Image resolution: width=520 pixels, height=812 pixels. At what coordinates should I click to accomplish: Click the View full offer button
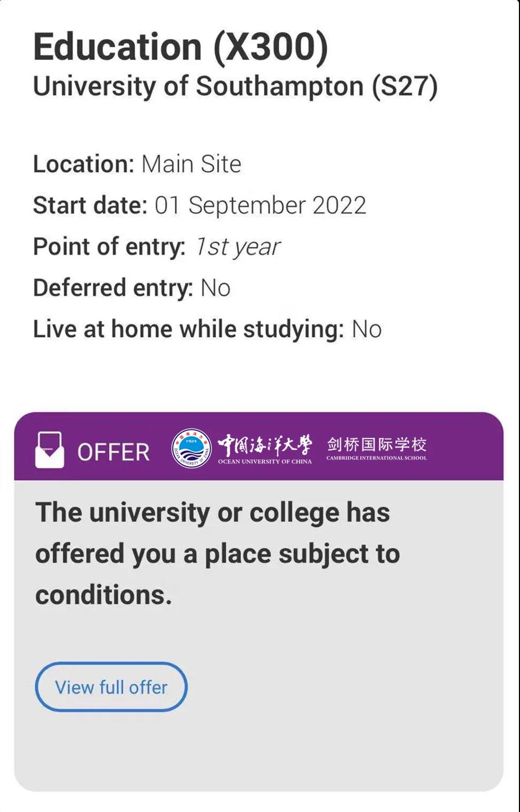pos(111,687)
